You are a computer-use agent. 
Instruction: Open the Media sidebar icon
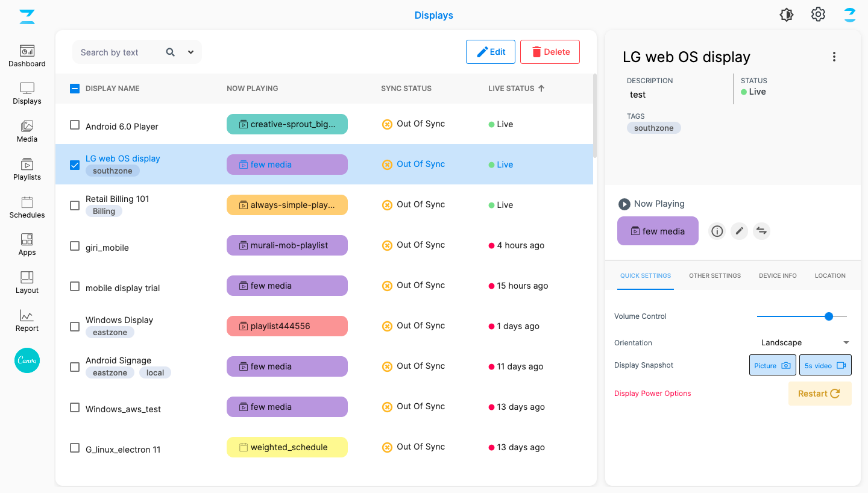27,131
